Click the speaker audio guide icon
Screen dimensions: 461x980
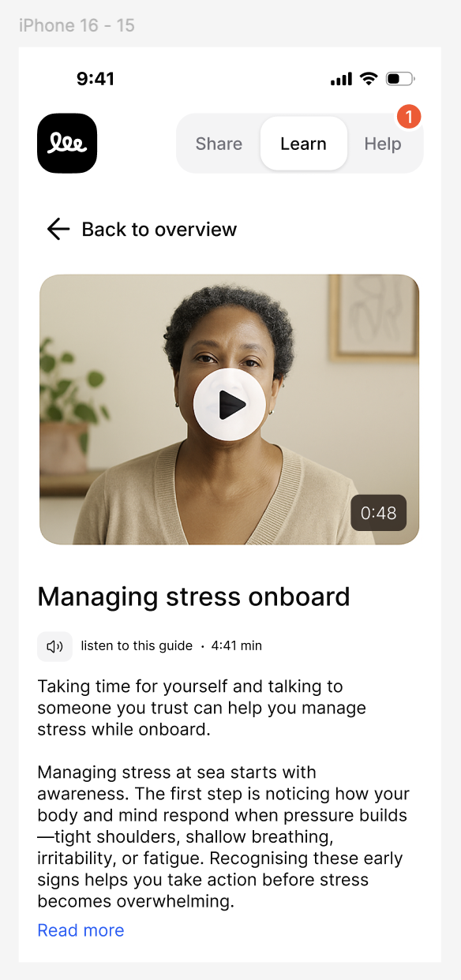click(54, 646)
